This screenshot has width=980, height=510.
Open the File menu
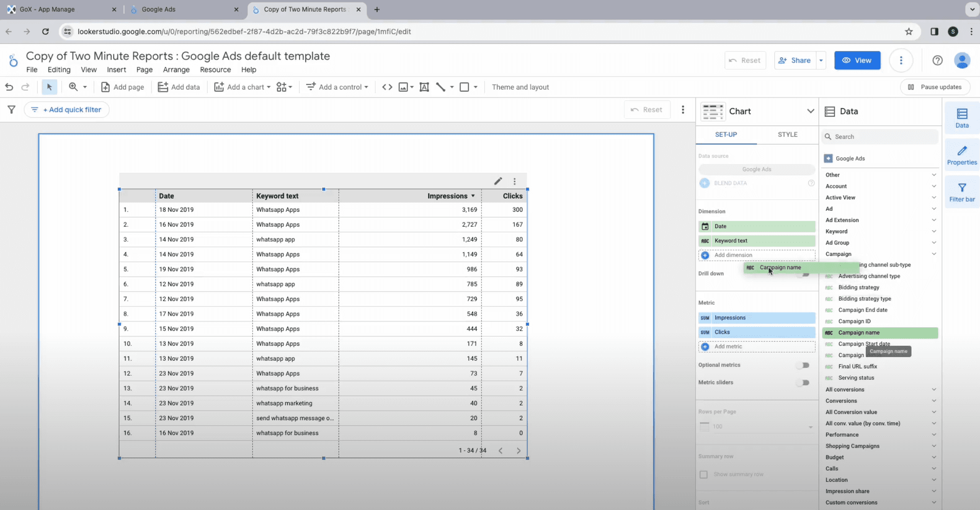click(x=32, y=69)
